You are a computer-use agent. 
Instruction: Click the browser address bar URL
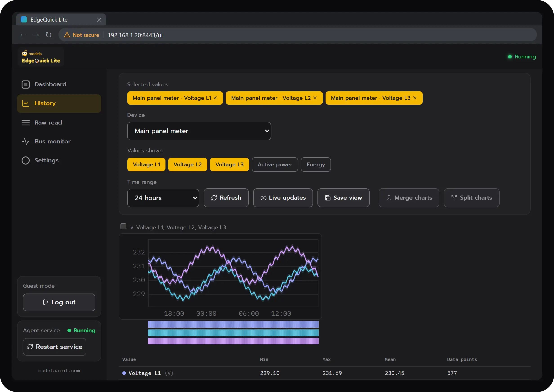click(x=135, y=35)
